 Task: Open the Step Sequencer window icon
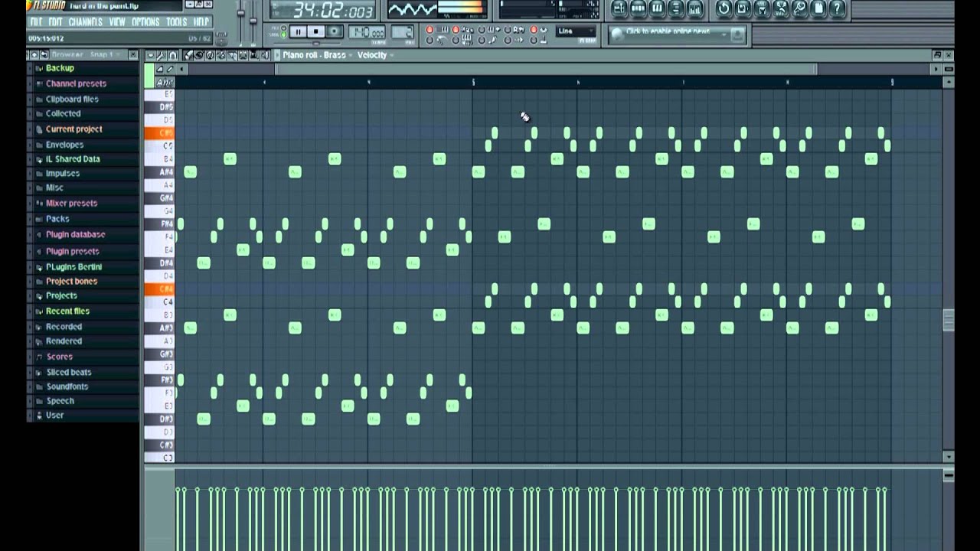pos(638,9)
